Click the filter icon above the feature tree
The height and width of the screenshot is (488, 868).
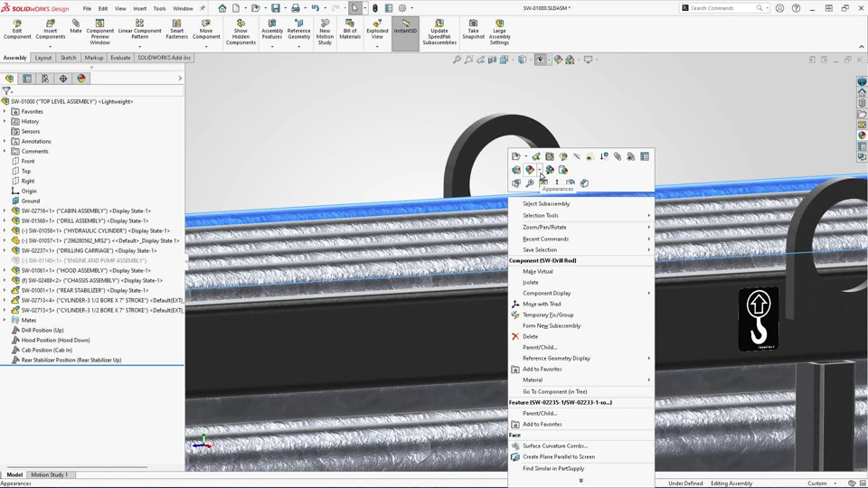click(x=7, y=91)
